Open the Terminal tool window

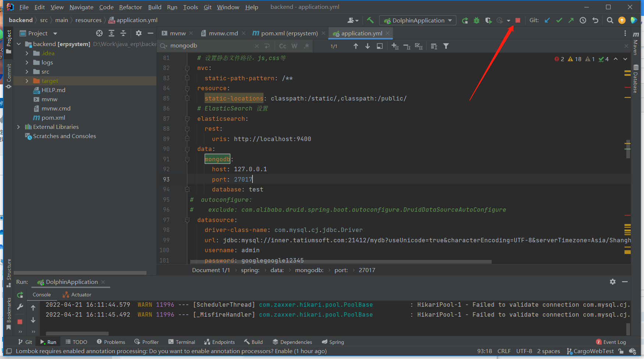pos(182,342)
